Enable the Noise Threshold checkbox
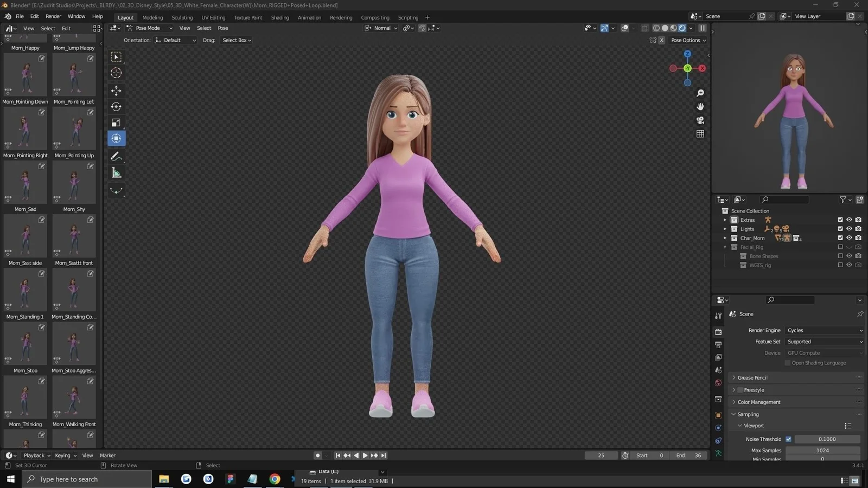 [789, 439]
